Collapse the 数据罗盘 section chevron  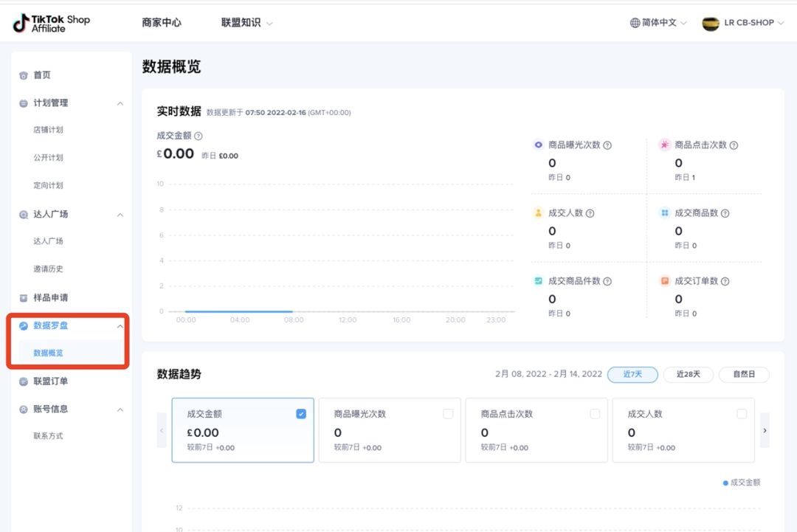pos(120,326)
